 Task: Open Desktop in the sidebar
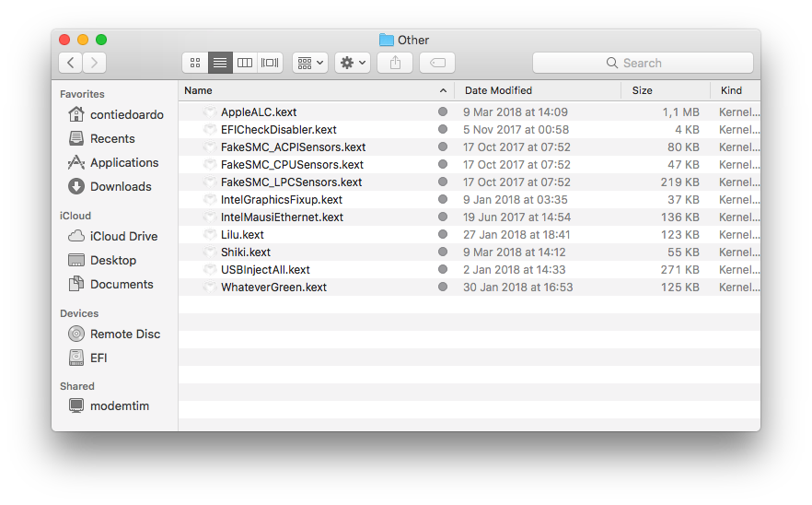[x=102, y=260]
